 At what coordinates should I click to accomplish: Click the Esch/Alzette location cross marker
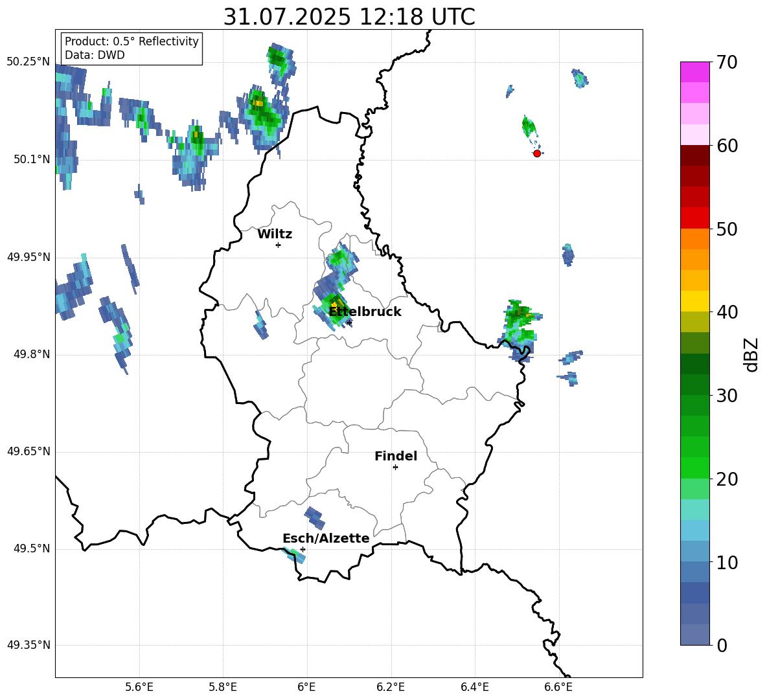tap(303, 549)
